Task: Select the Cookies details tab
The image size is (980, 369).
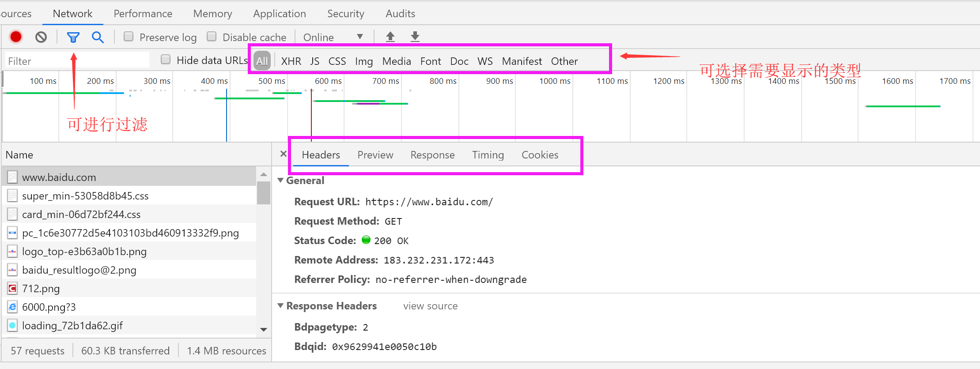Action: pyautogui.click(x=540, y=155)
